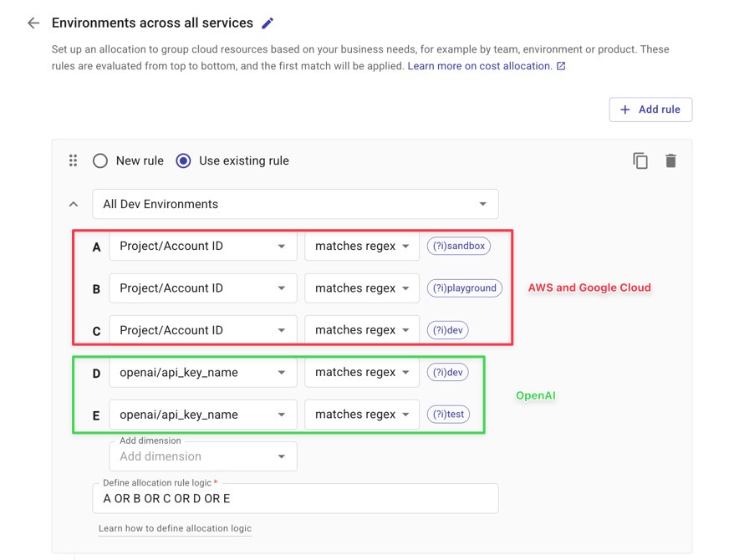Open the Add dimension dropdown
This screenshot has width=734, height=560.
coord(202,456)
